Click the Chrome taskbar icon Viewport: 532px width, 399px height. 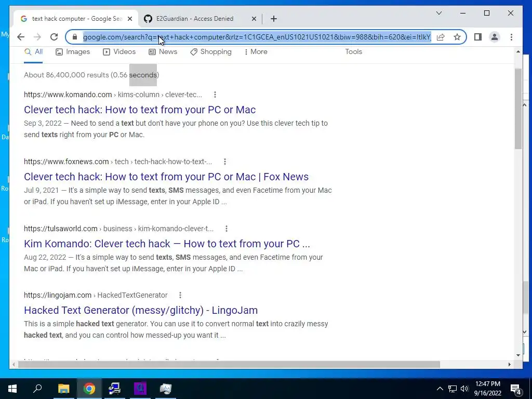[x=89, y=389]
